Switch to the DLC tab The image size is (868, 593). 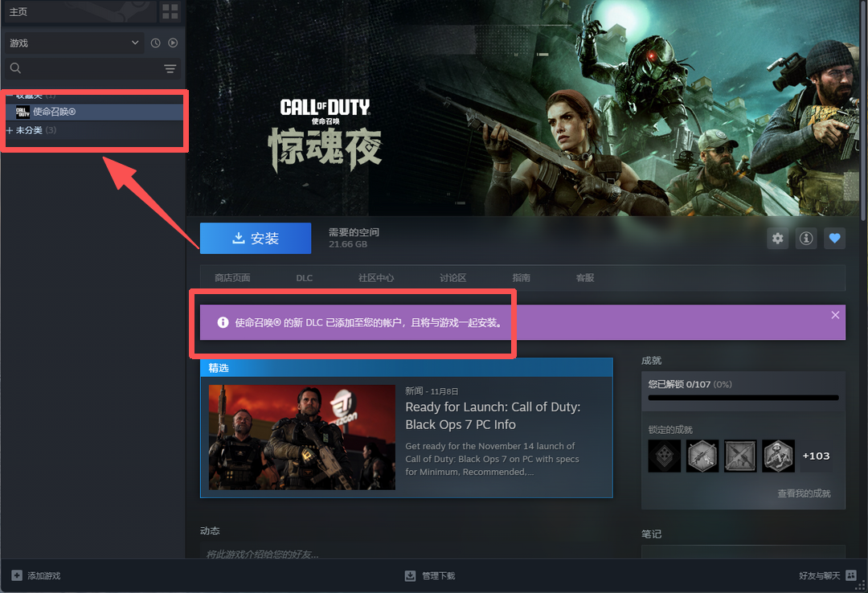pos(304,278)
